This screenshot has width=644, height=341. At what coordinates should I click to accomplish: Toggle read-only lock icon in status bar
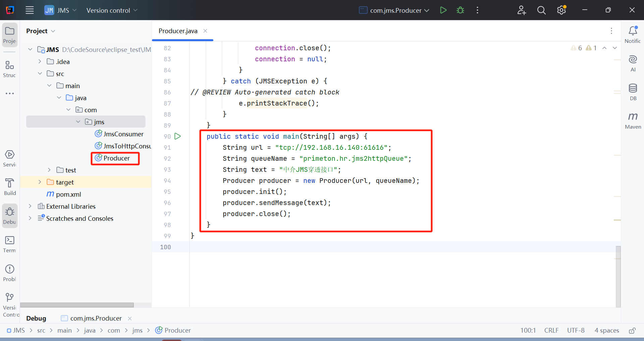click(632, 331)
